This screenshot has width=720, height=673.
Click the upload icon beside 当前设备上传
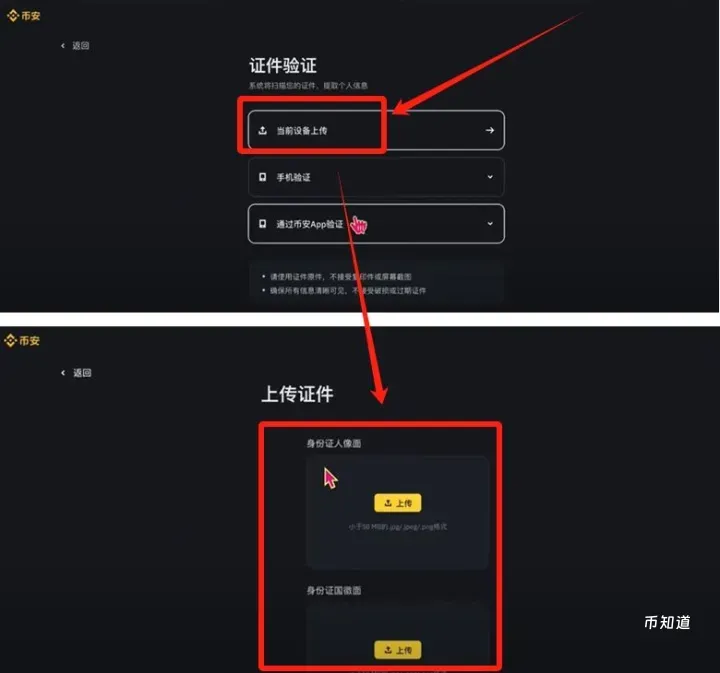point(263,130)
